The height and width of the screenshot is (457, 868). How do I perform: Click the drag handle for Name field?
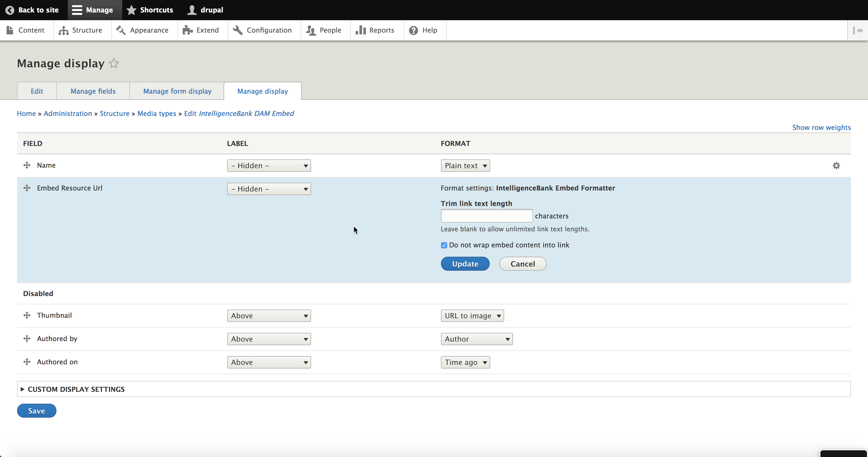(x=27, y=165)
